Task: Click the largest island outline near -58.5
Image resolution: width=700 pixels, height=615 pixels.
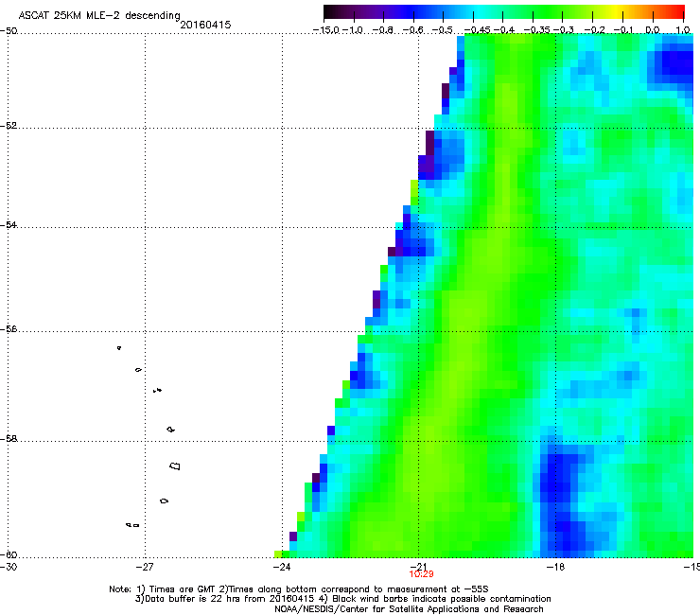Action: click(175, 466)
